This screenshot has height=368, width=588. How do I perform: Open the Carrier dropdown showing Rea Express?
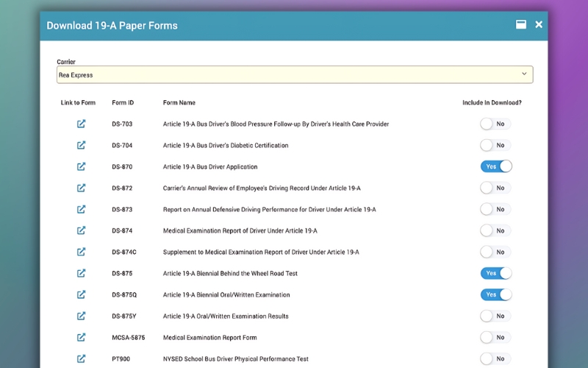[x=295, y=75]
